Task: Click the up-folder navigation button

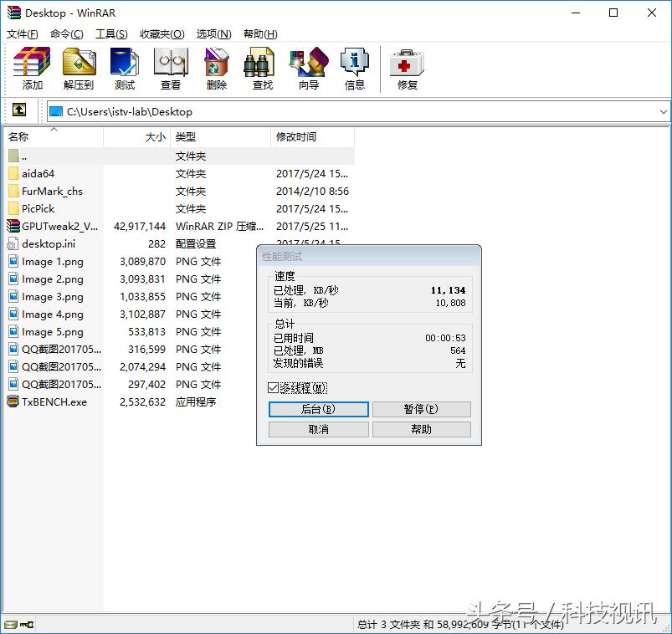Action: (x=18, y=110)
